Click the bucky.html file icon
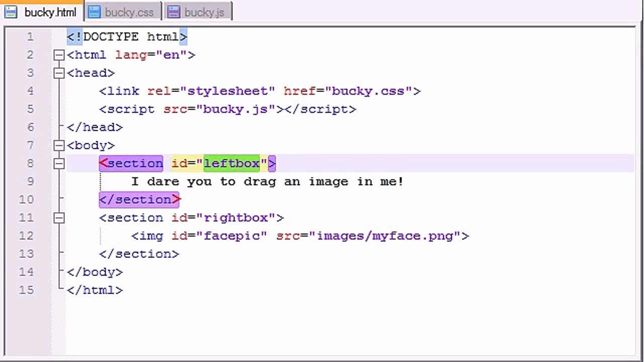 click(11, 12)
